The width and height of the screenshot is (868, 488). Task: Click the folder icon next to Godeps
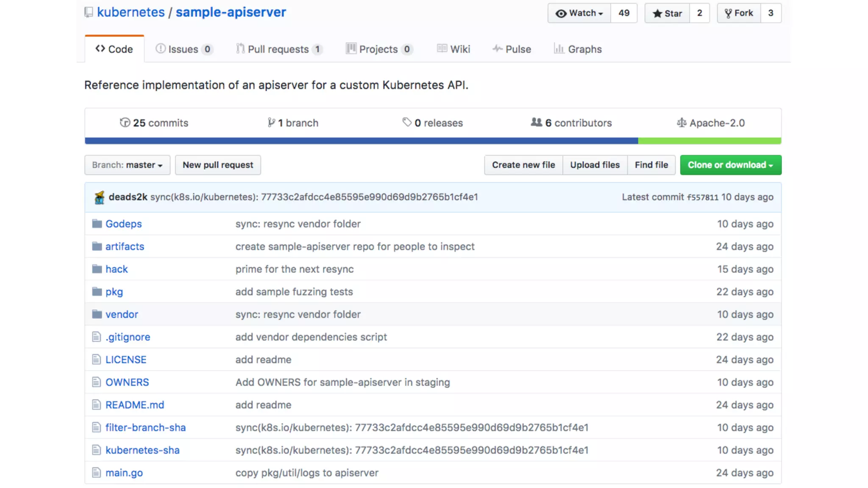97,224
